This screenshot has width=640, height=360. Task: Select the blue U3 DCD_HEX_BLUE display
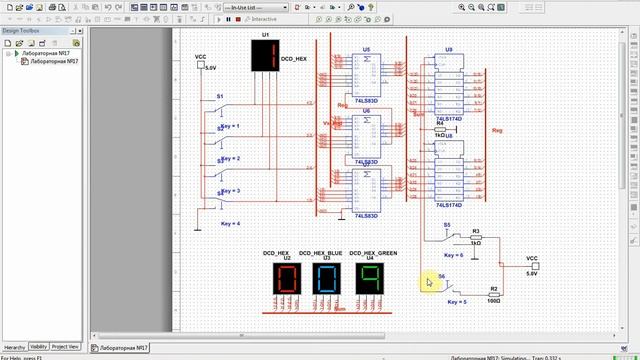pos(327,278)
